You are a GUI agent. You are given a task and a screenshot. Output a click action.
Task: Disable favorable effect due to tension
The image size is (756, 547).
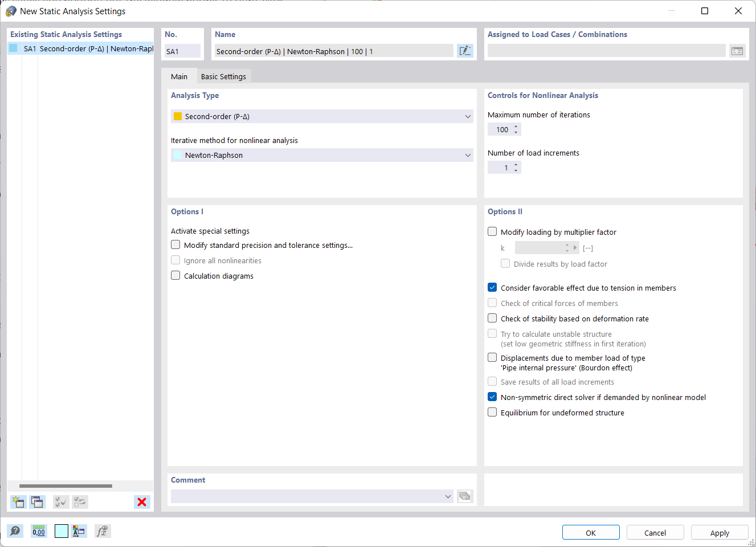pyautogui.click(x=492, y=287)
